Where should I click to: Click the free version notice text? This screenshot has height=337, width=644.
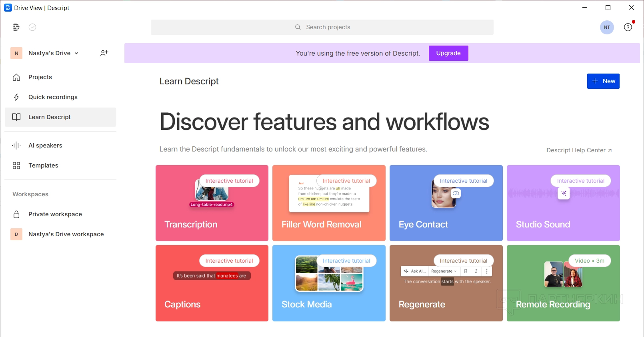pyautogui.click(x=358, y=53)
